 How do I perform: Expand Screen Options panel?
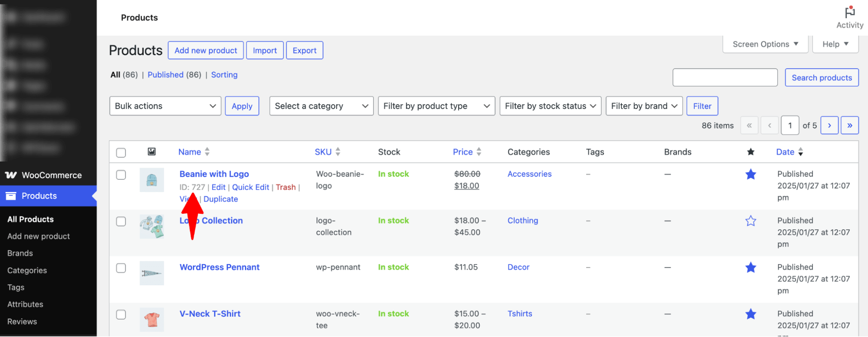click(765, 44)
